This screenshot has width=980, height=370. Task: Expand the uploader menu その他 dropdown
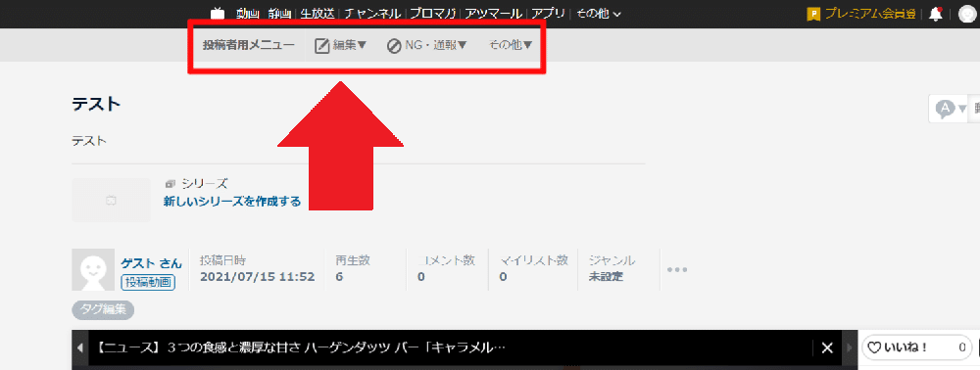click(x=510, y=46)
